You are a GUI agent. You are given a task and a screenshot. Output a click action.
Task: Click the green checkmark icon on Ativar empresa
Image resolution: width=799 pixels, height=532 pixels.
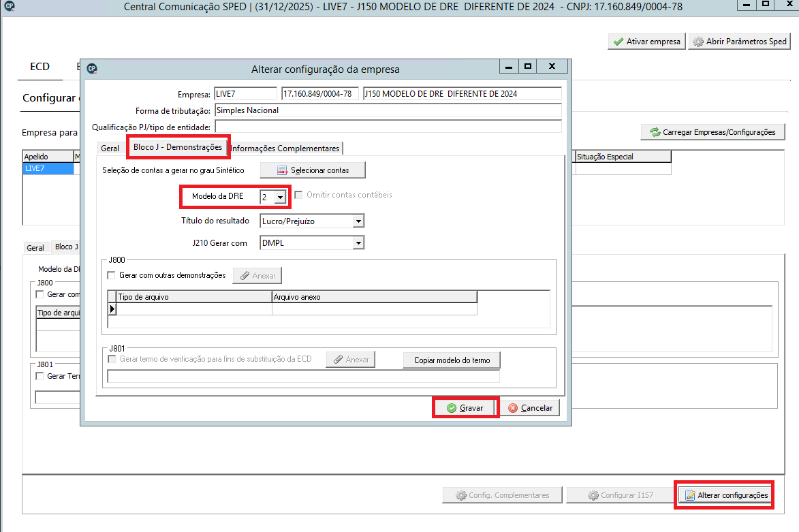[618, 42]
